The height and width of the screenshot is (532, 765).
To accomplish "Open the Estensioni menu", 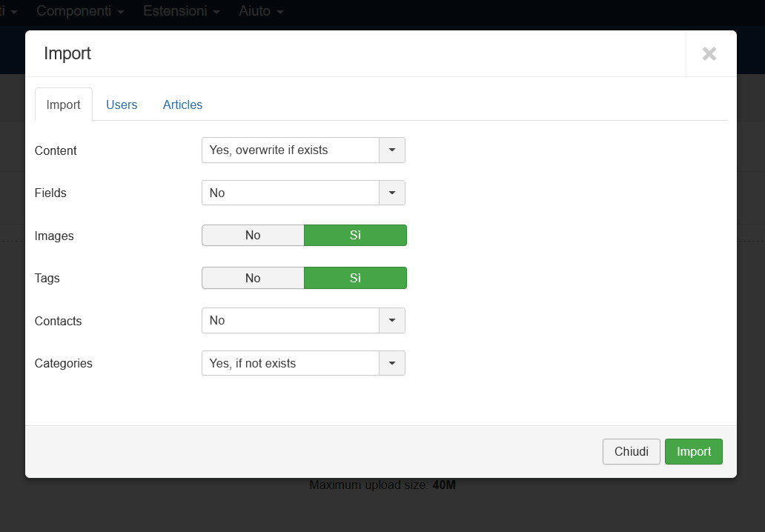I will click(x=181, y=10).
